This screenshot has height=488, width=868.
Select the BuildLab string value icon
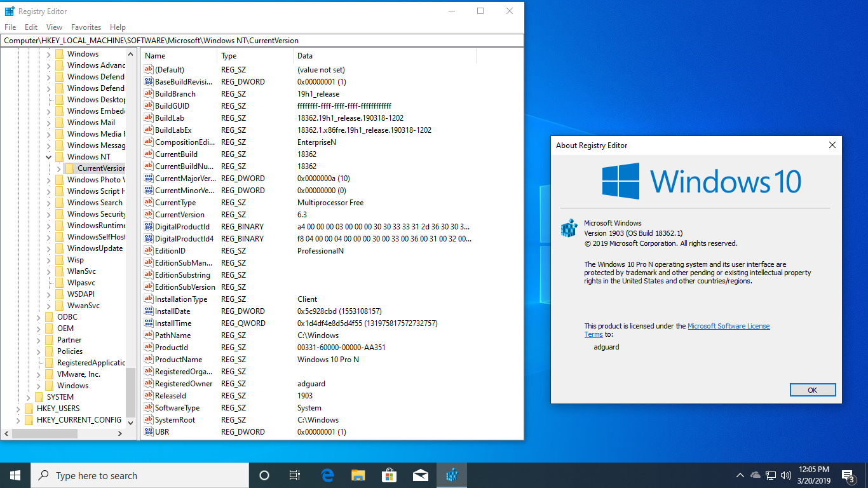click(149, 118)
